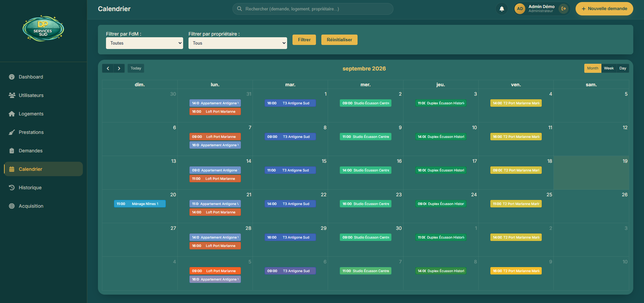Viewport: 644px width, 303px height.
Task: Go to next month with right arrow
Action: [119, 68]
